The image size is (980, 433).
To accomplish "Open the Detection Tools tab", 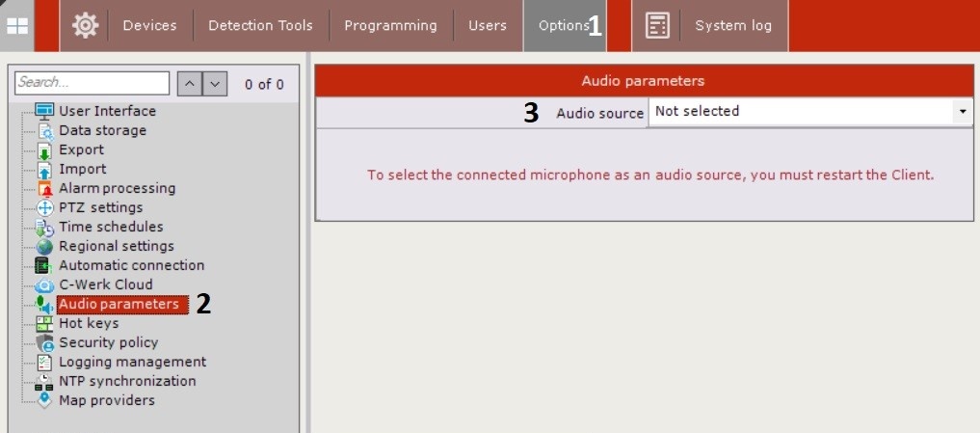I will (x=262, y=26).
